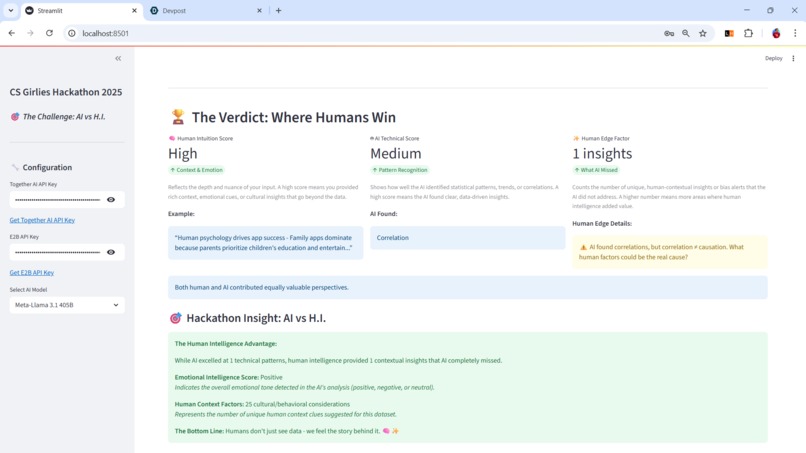The image size is (806, 453).
Task: Click the What AI Missed badge
Action: (596, 170)
